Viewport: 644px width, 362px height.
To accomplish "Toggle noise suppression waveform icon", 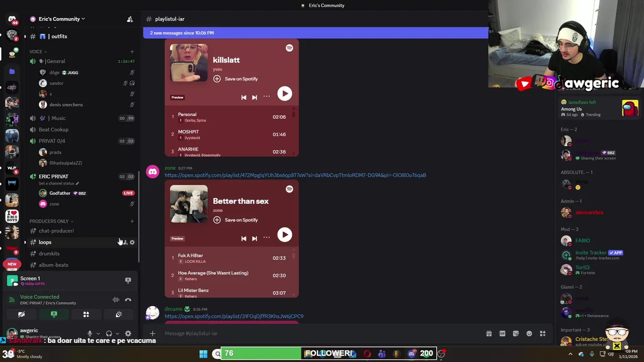I will pyautogui.click(x=116, y=300).
